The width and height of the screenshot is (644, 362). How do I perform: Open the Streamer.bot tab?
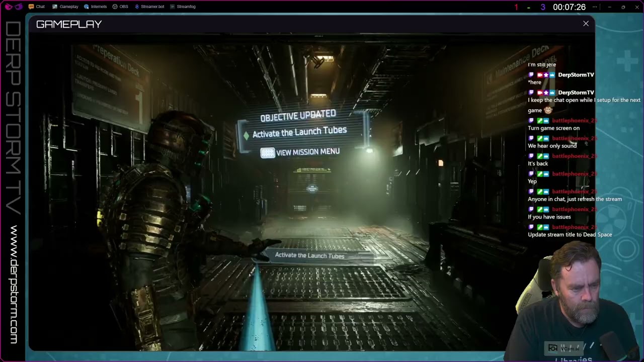coord(149,7)
